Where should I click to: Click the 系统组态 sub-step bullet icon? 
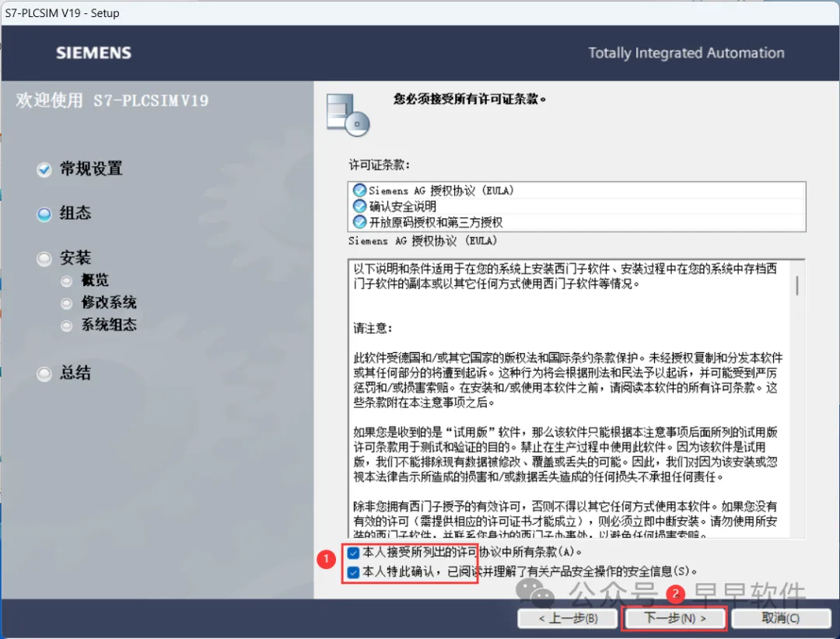click(66, 326)
